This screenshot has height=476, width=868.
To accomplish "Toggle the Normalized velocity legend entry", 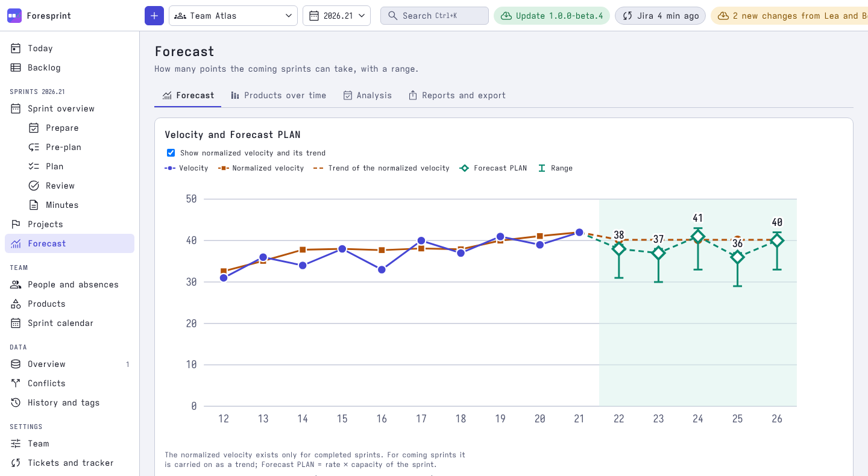I will tap(261, 168).
